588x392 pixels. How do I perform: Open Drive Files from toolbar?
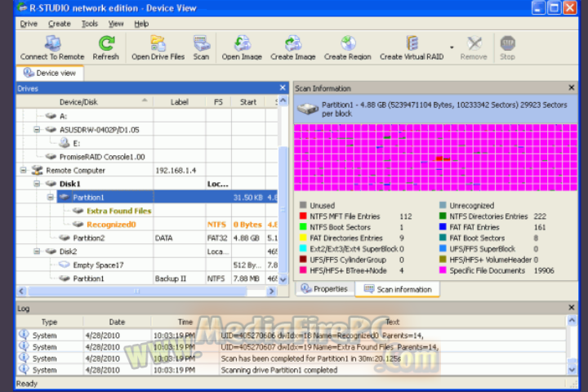[158, 47]
